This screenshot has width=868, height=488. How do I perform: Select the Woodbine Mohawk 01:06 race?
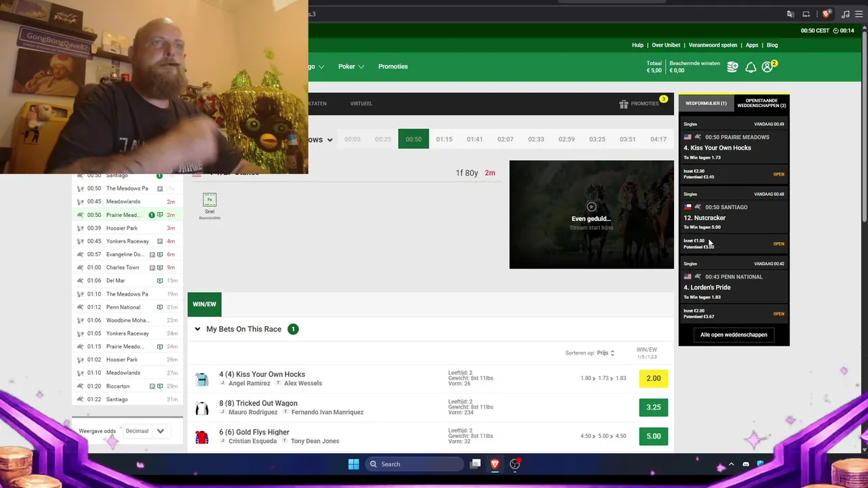[126, 321]
